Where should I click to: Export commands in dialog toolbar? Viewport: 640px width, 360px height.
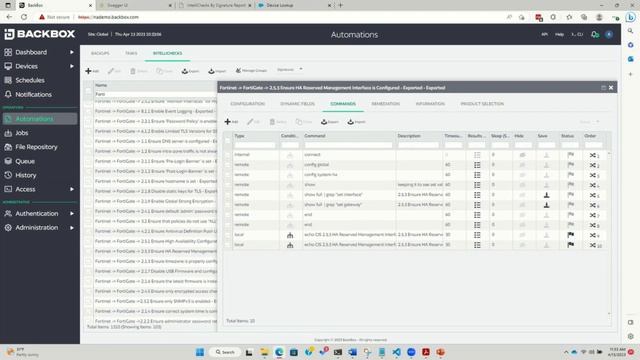point(329,122)
